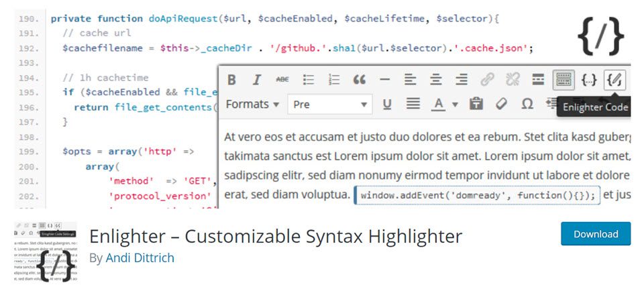The height and width of the screenshot is (295, 644).
Task: Insert a numbered list
Action: [334, 80]
